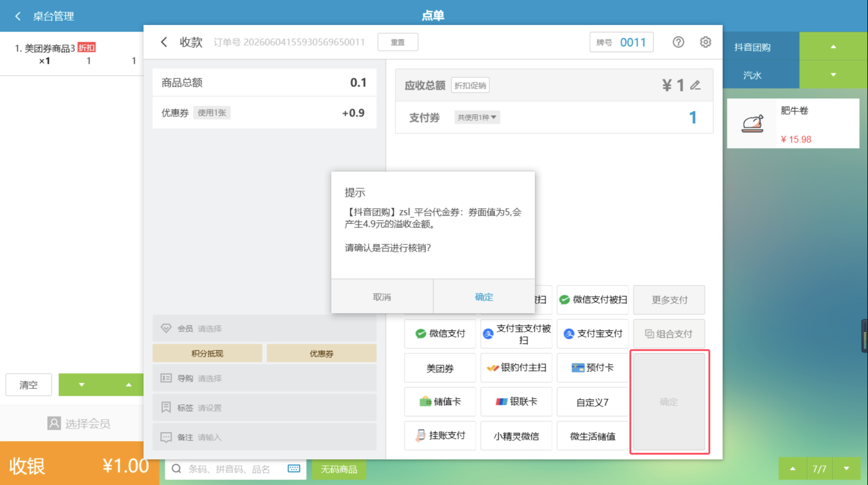The width and height of the screenshot is (868, 485).
Task: Open the 导购 请选择 selector
Action: click(265, 378)
